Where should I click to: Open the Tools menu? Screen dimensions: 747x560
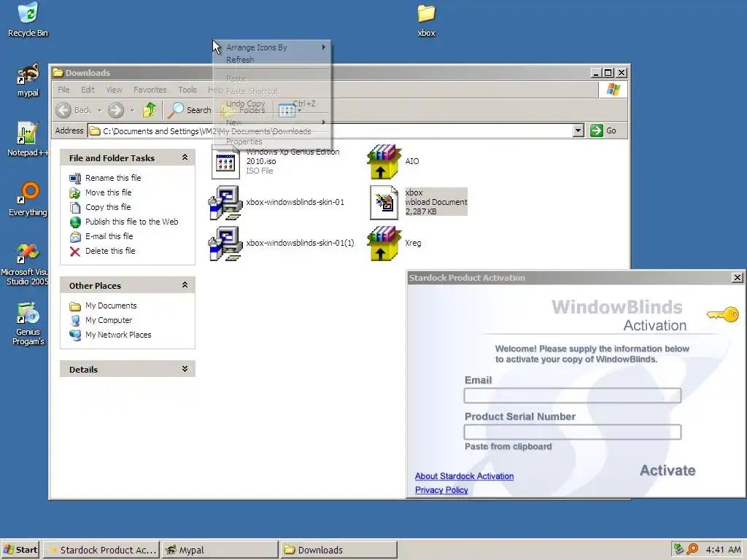coord(187,90)
